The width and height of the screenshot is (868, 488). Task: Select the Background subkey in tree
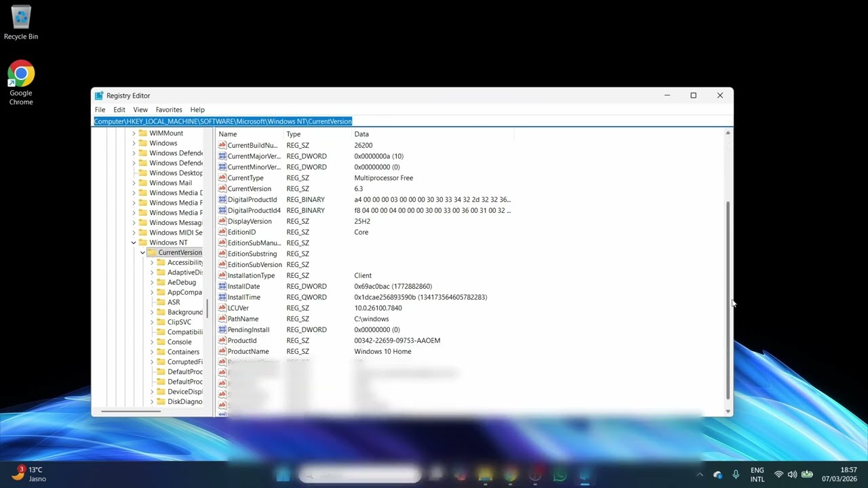click(x=184, y=312)
